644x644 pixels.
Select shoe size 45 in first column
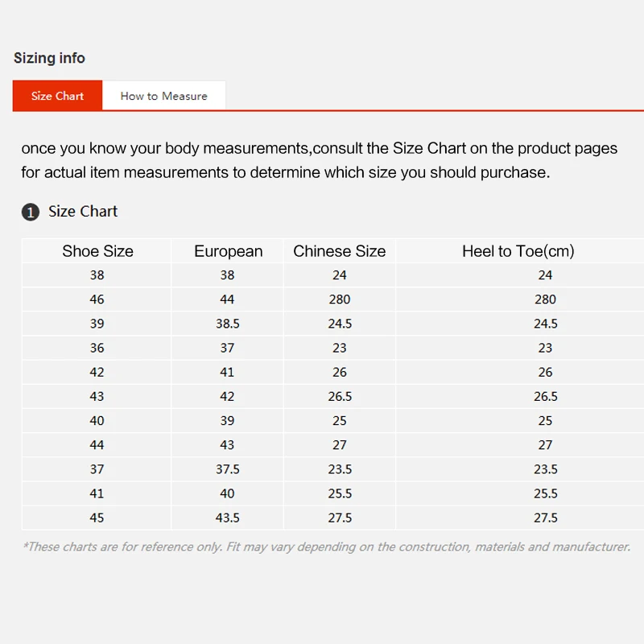pos(97,518)
